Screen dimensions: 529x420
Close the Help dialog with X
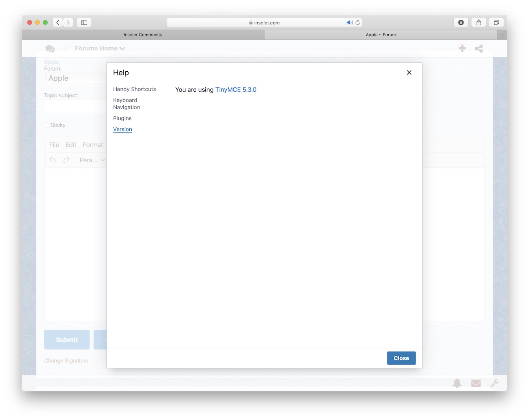pyautogui.click(x=409, y=72)
